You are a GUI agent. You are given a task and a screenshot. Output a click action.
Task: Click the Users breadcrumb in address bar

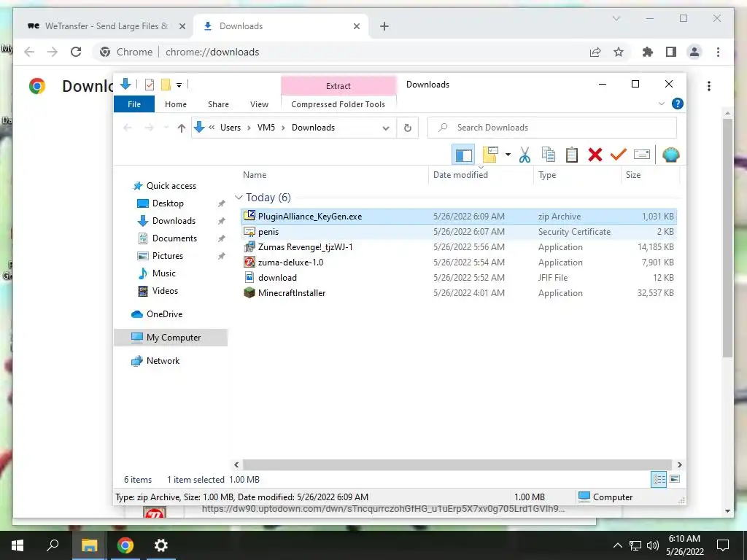point(230,128)
